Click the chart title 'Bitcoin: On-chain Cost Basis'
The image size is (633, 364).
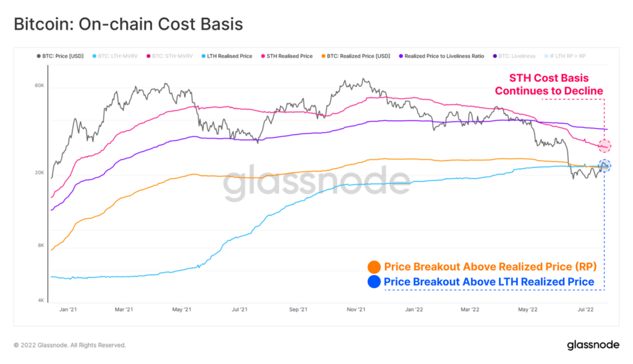[x=129, y=24]
